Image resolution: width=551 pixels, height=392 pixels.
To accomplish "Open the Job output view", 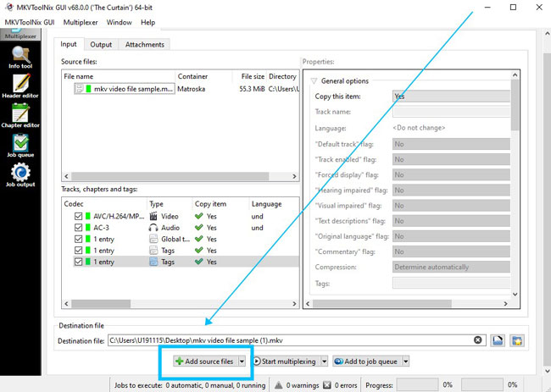I will (20, 175).
